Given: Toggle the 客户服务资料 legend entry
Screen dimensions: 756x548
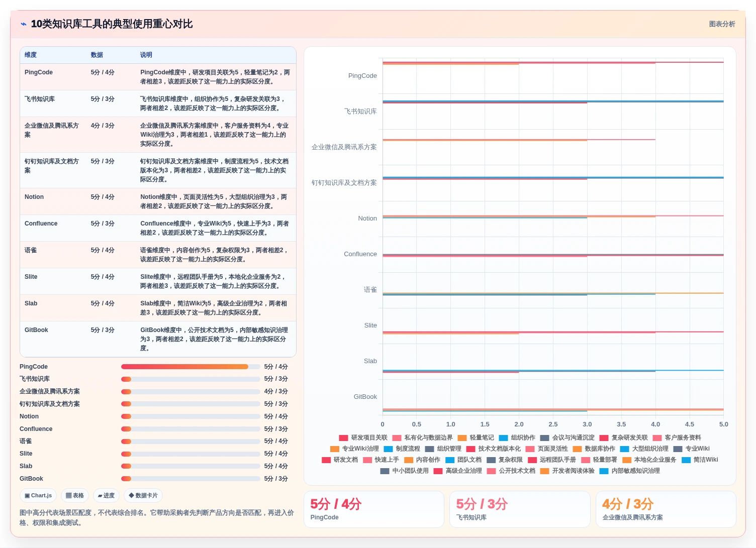Looking at the screenshot, I should point(677,437).
